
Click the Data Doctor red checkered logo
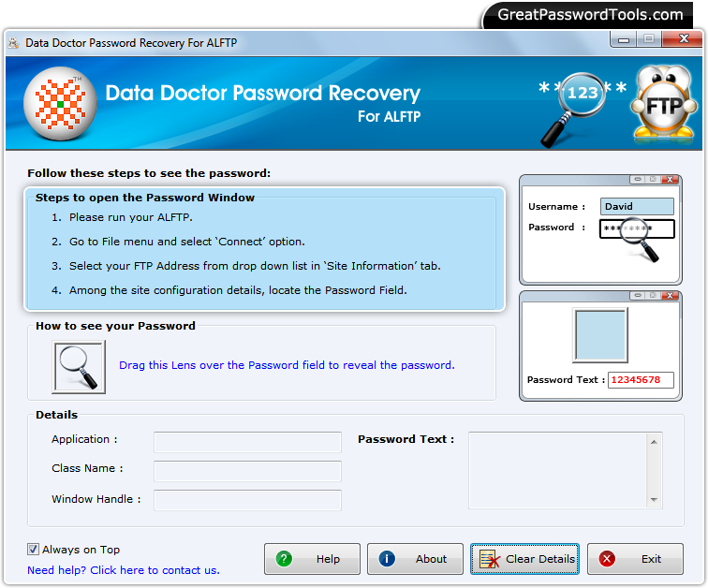(x=60, y=104)
